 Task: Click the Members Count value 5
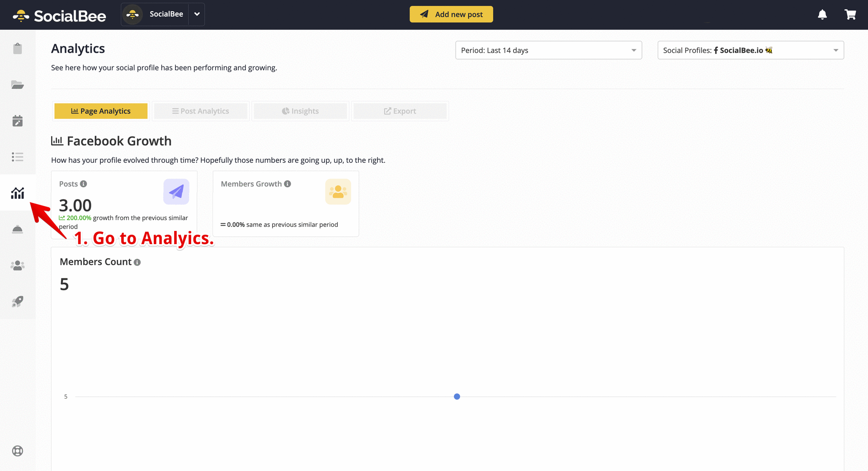(x=64, y=284)
